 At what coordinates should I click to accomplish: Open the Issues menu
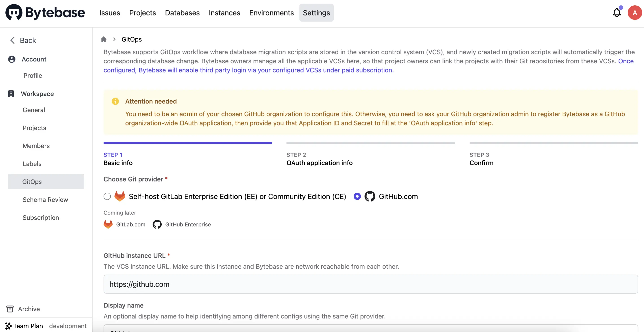coord(109,13)
